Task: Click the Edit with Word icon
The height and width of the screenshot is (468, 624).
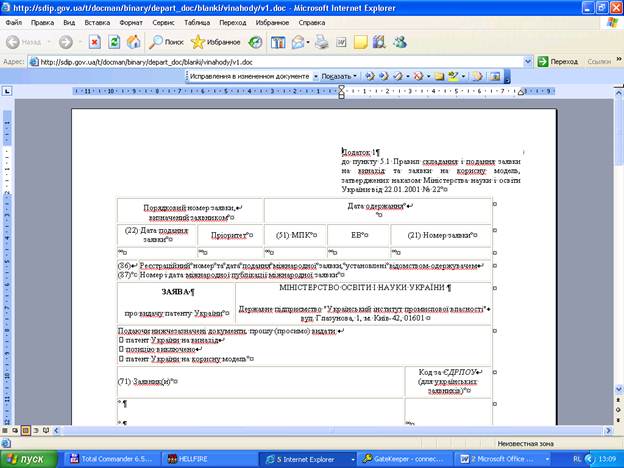Action: pyautogui.click(x=341, y=42)
